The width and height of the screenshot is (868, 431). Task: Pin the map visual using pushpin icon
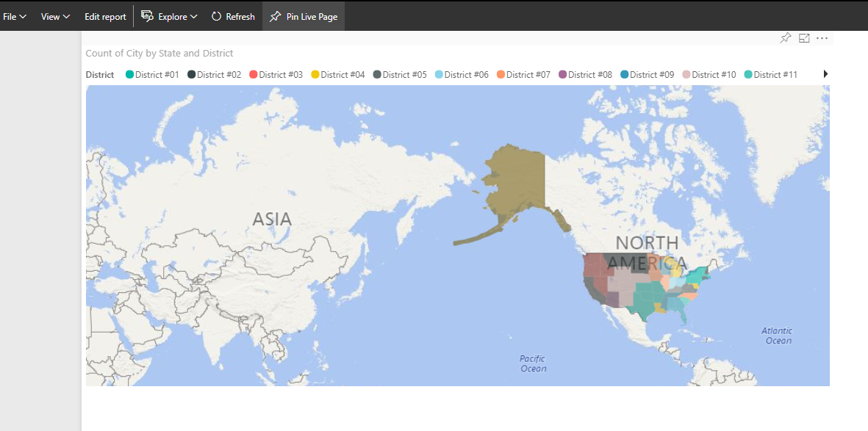click(x=786, y=38)
